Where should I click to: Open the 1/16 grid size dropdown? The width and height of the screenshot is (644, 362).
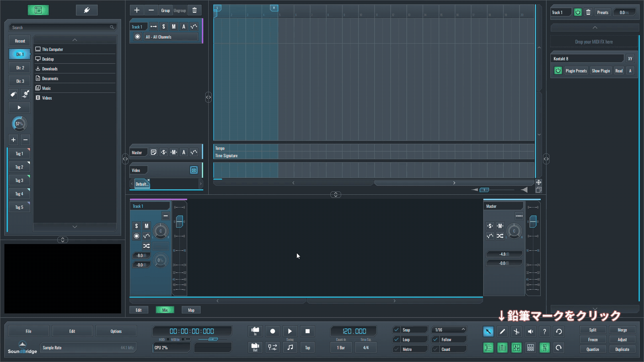(x=449, y=330)
